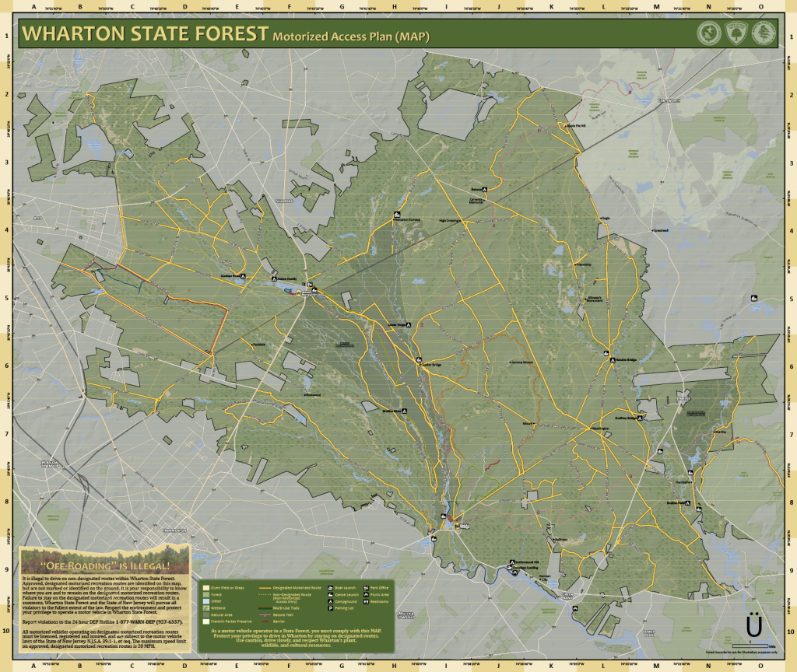Click the 'Martha' place label
The height and width of the screenshot is (672, 797).
click(720, 432)
